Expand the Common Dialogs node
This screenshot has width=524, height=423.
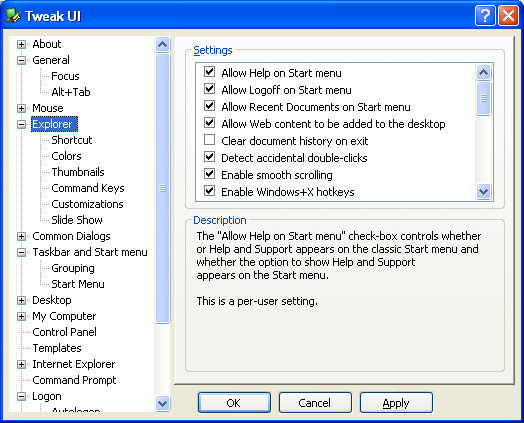(21, 237)
